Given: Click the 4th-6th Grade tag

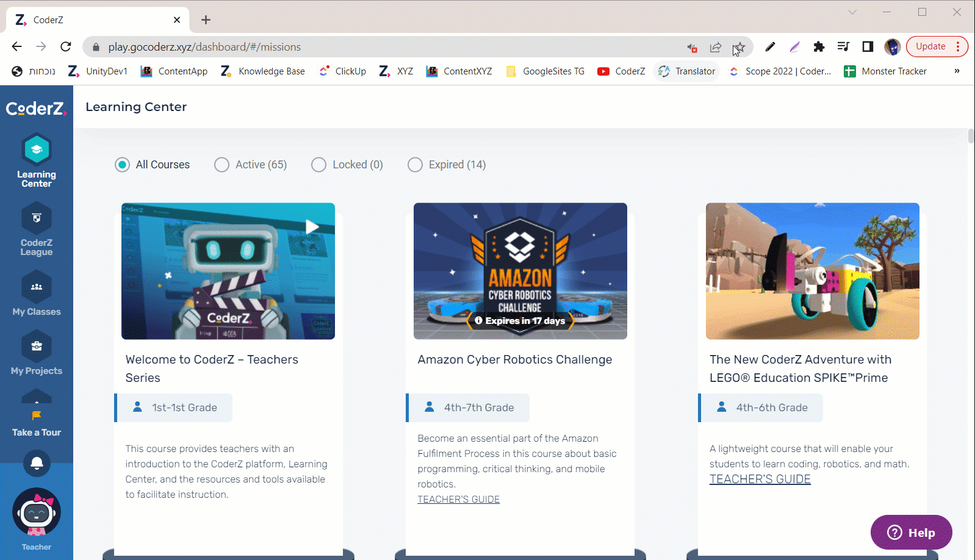Looking at the screenshot, I should 761,407.
